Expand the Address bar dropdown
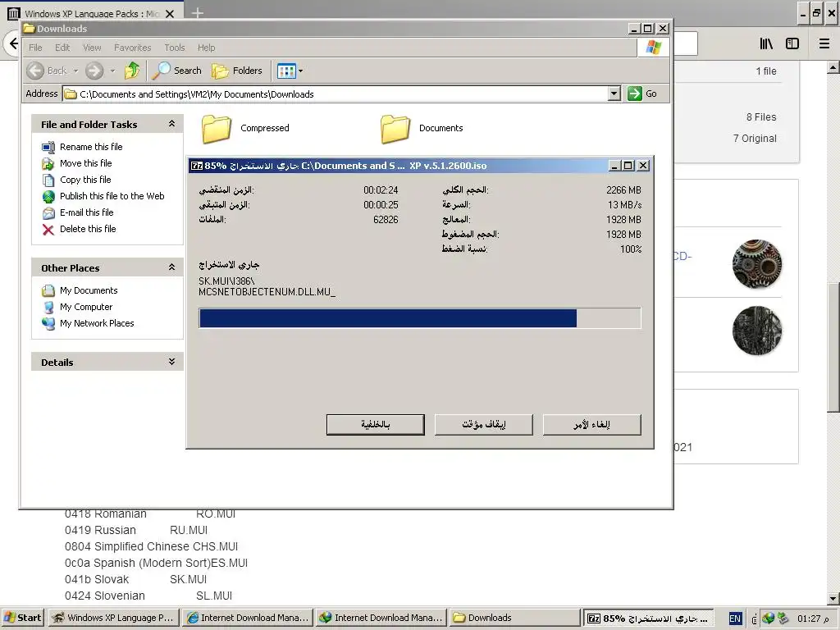 tap(614, 94)
